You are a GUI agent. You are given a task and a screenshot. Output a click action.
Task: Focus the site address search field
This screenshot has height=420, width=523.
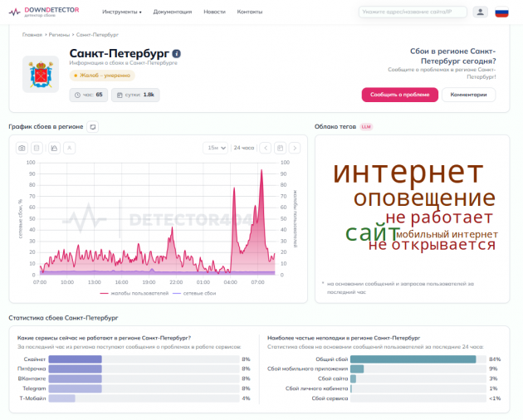pyautogui.click(x=413, y=12)
